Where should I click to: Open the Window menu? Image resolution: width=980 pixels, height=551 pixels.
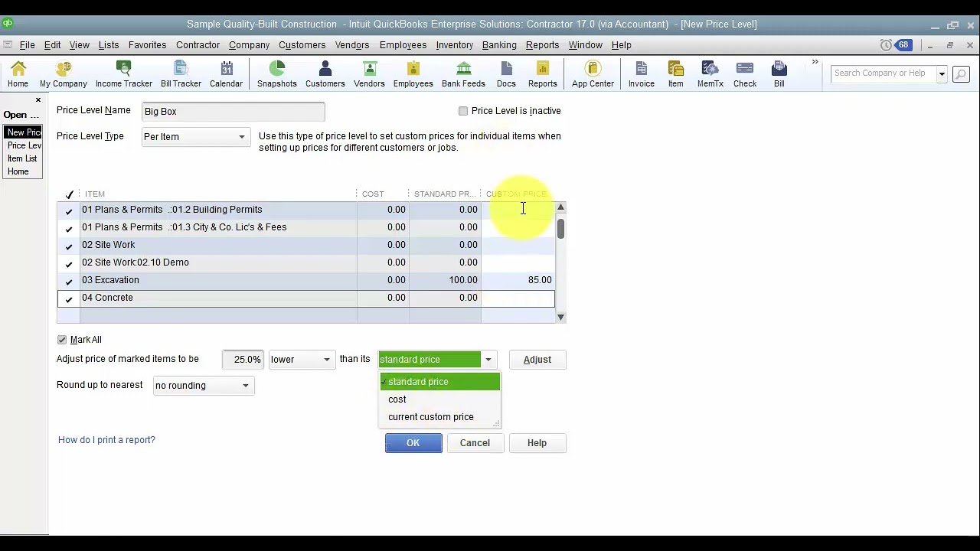pyautogui.click(x=585, y=45)
